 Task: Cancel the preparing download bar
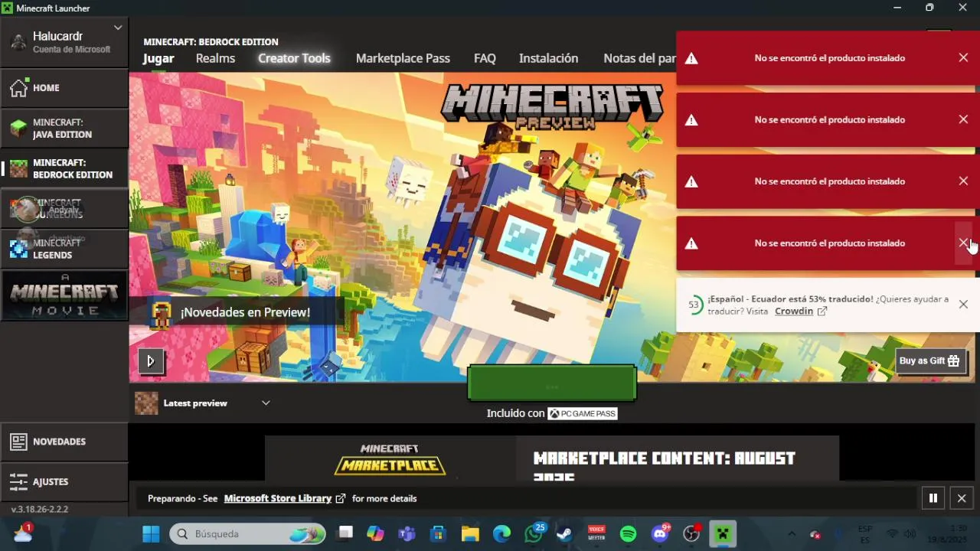coord(962,498)
